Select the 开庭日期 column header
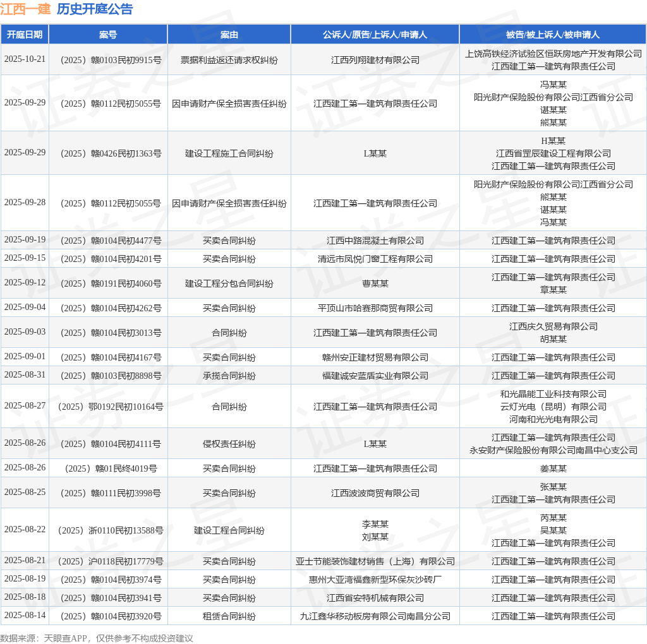 click(25, 35)
